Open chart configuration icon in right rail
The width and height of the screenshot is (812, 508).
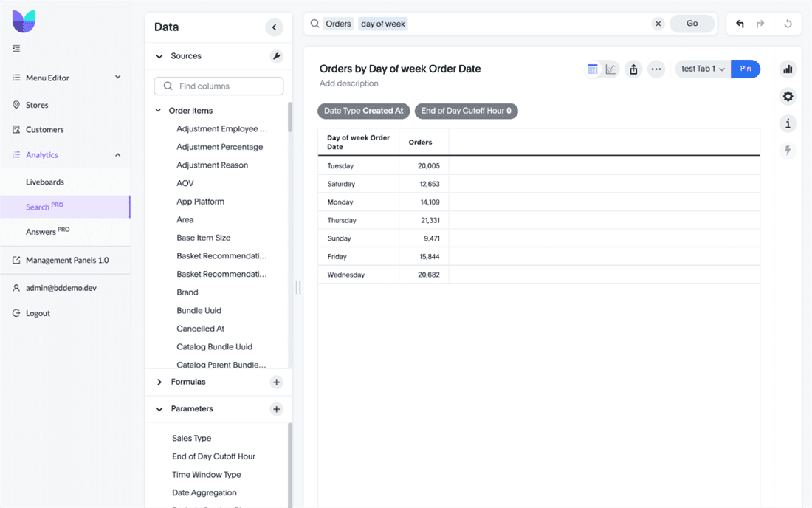point(788,69)
